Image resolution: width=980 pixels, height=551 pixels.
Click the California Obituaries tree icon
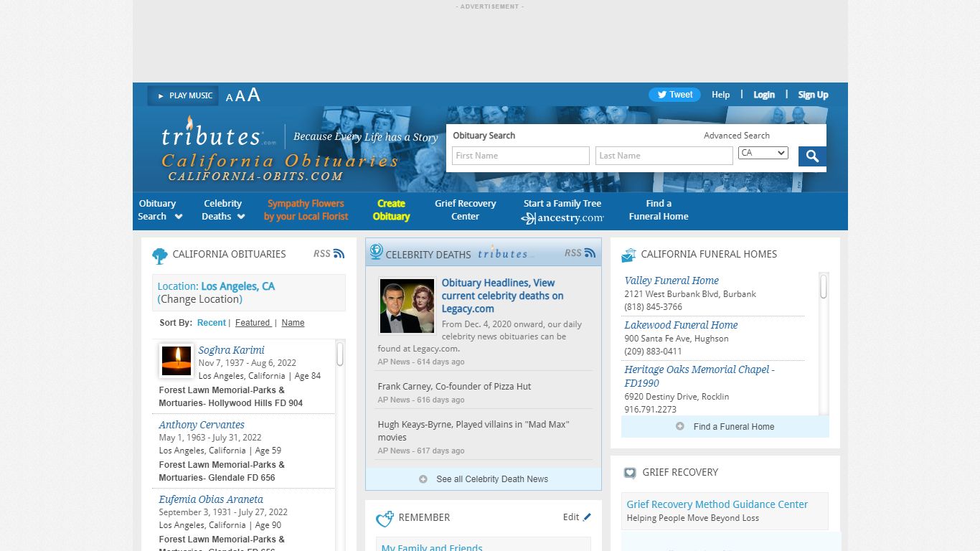pyautogui.click(x=159, y=255)
